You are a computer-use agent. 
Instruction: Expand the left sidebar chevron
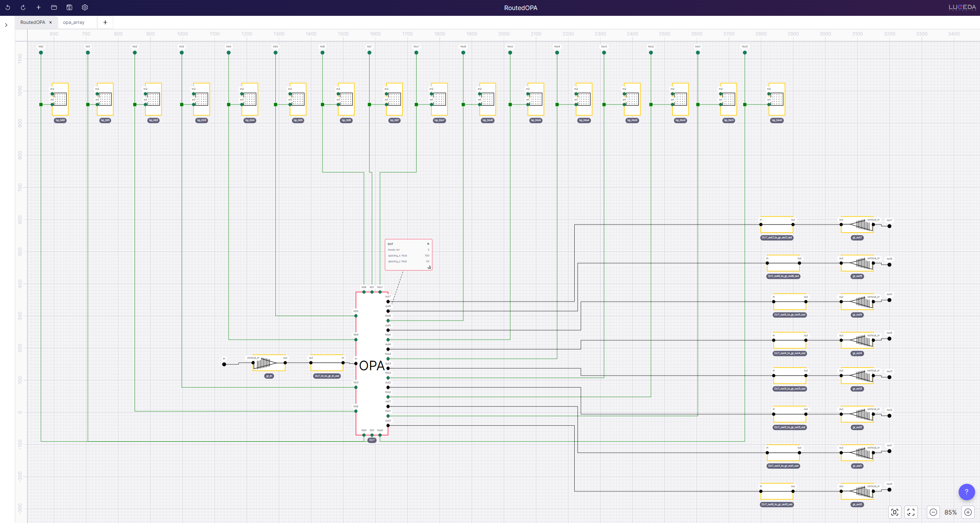[6, 25]
